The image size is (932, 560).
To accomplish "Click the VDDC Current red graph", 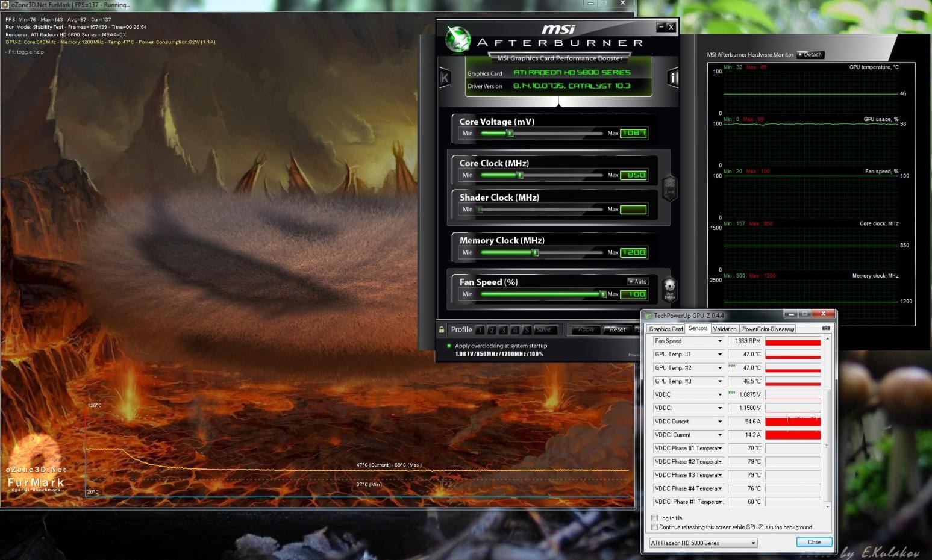I will [x=793, y=422].
